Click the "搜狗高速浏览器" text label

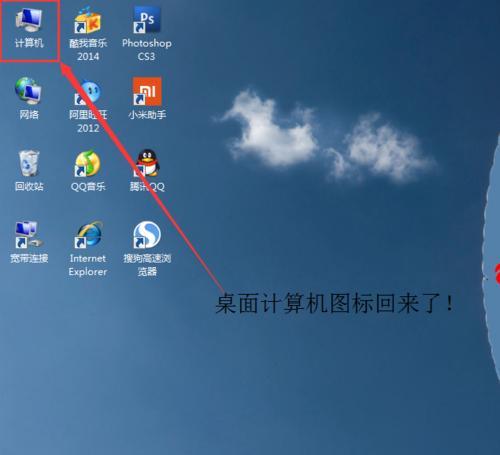[x=147, y=265]
